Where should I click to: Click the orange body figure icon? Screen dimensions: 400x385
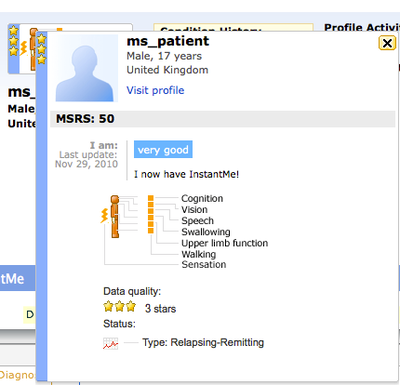(x=115, y=216)
